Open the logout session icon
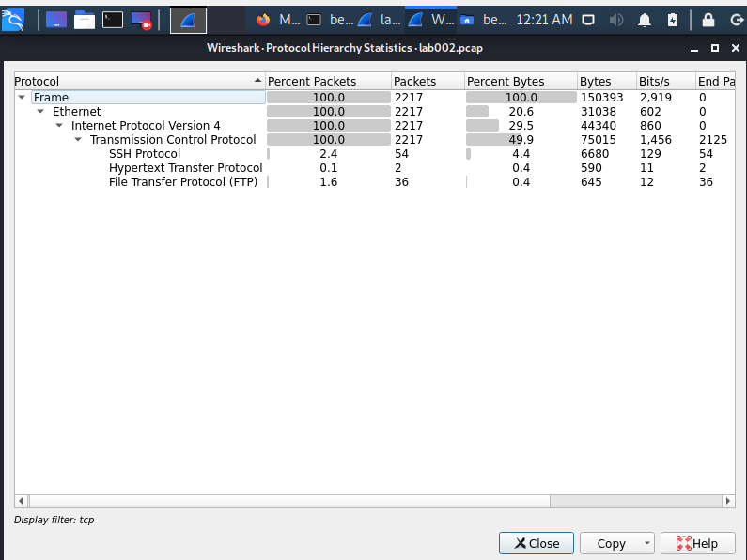Image resolution: width=747 pixels, height=560 pixels. (737, 20)
